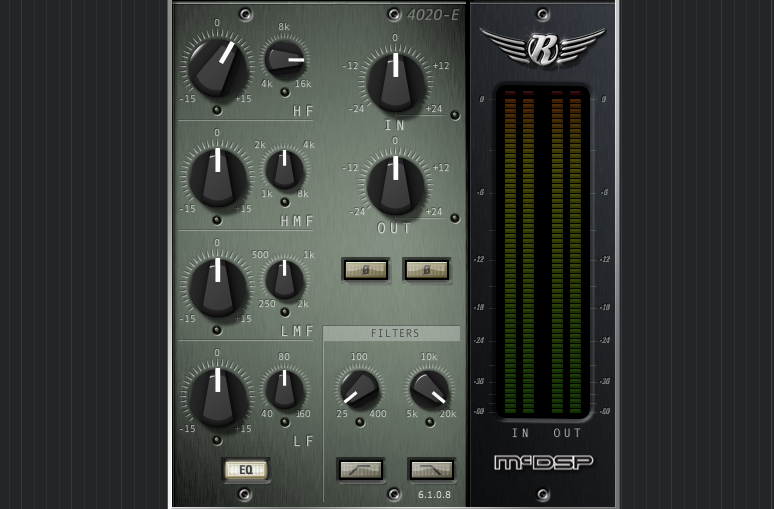Image resolution: width=774 pixels, height=509 pixels.
Task: Click the high-pass filter frequency knob
Action: (x=359, y=389)
